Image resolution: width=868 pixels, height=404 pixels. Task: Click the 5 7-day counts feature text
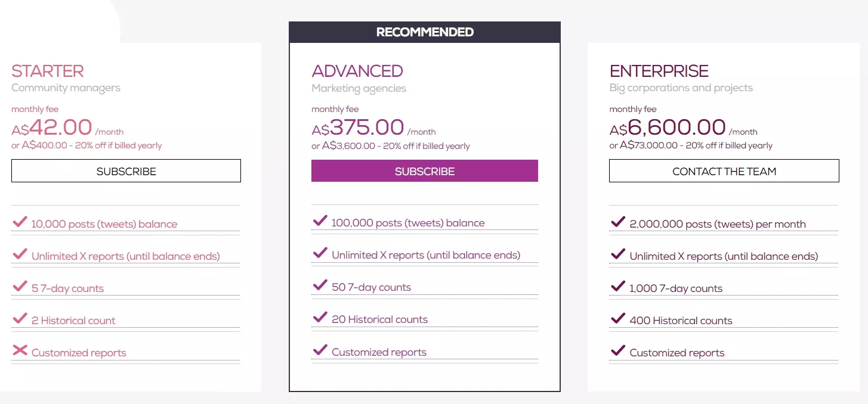point(67,288)
